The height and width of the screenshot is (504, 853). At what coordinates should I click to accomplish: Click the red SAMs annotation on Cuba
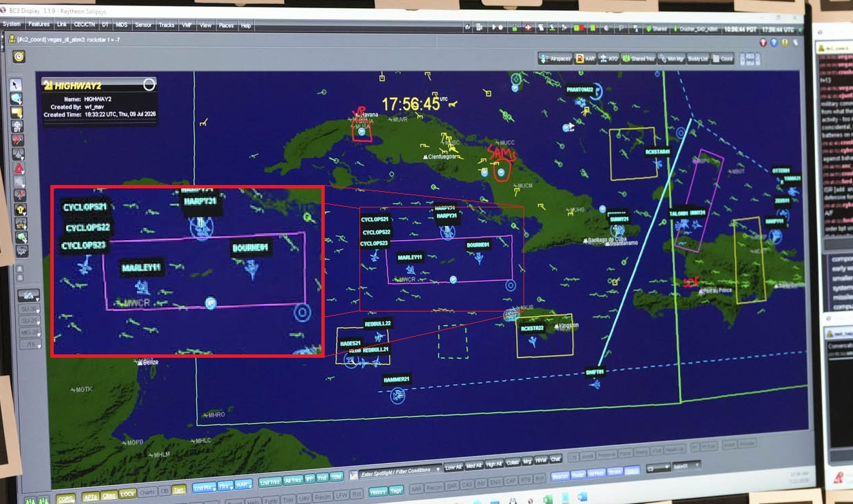coord(501,154)
